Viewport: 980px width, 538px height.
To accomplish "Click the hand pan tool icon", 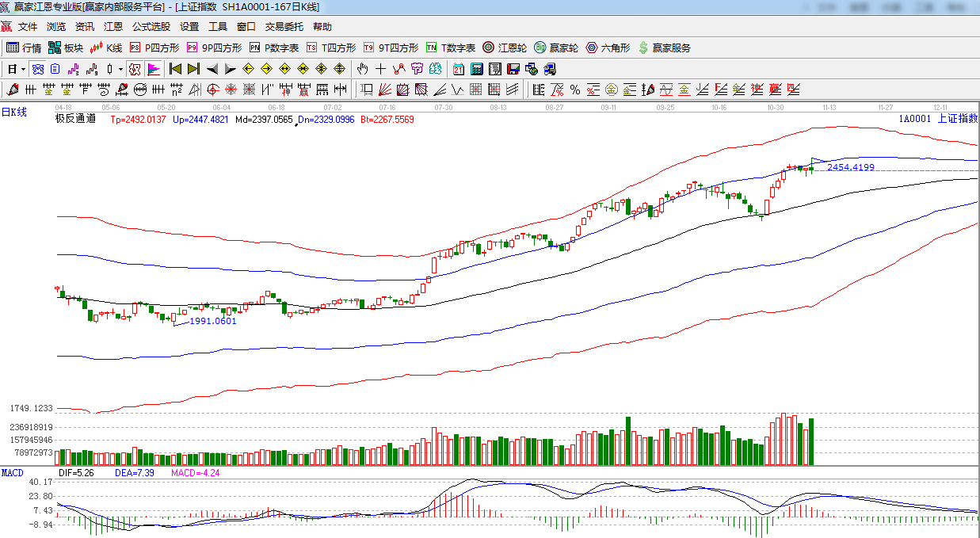I will click(x=363, y=69).
